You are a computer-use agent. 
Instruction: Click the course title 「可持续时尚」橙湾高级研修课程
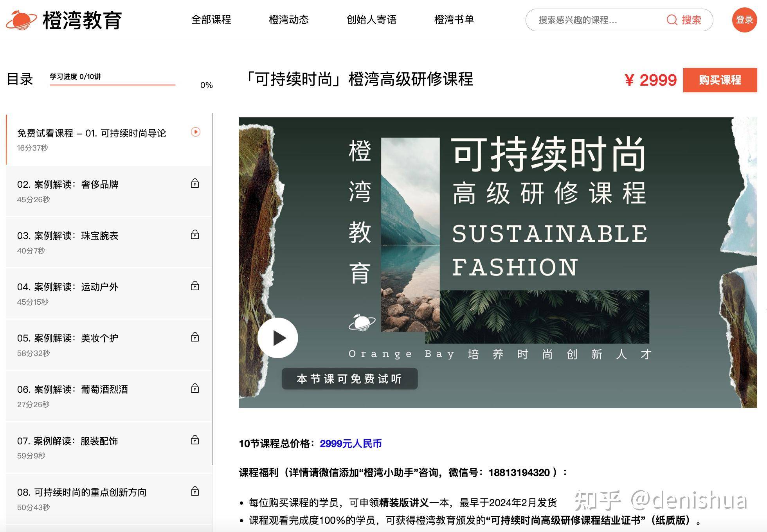[359, 79]
